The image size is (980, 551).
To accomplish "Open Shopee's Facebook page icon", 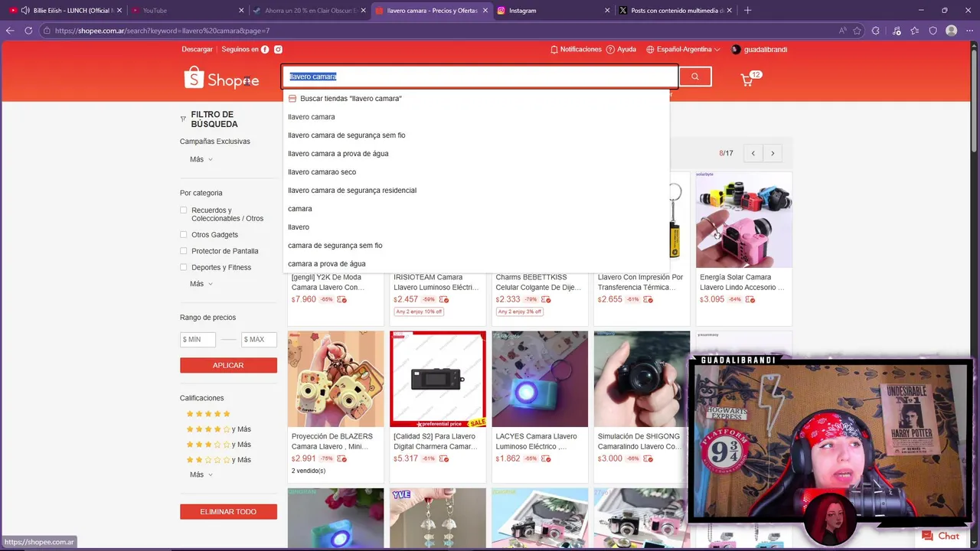I will coord(265,50).
